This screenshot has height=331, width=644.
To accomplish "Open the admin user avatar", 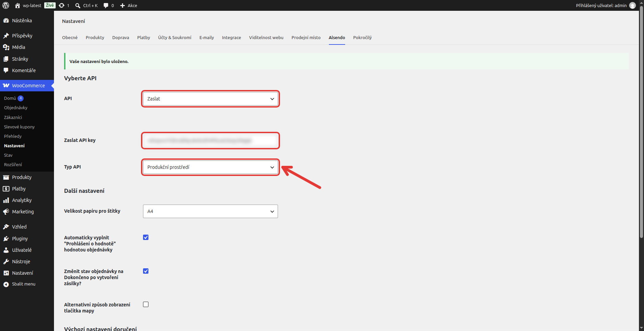I will coord(633,5).
